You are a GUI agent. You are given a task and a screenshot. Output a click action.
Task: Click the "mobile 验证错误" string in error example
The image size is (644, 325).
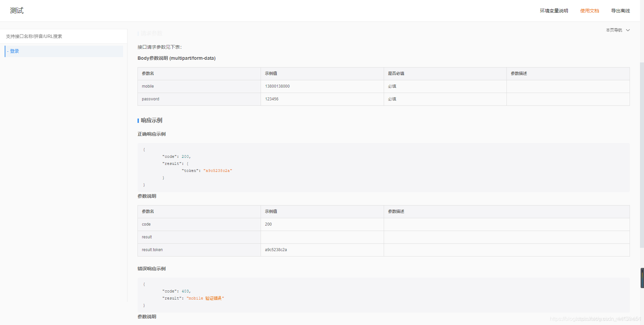205,298
